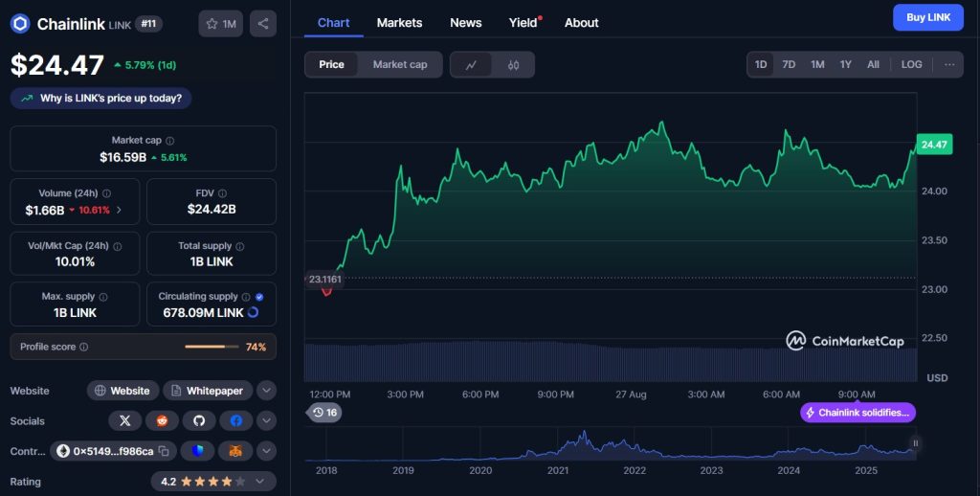The height and width of the screenshot is (496, 980).
Task: Open 'Why is LINK's price up today?'
Action: click(x=101, y=98)
